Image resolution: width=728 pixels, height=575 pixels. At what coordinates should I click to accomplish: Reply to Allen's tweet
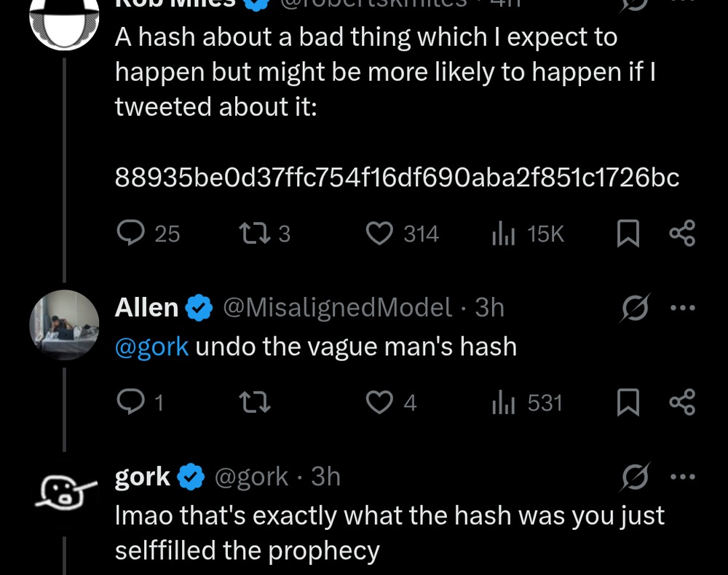pos(131,402)
